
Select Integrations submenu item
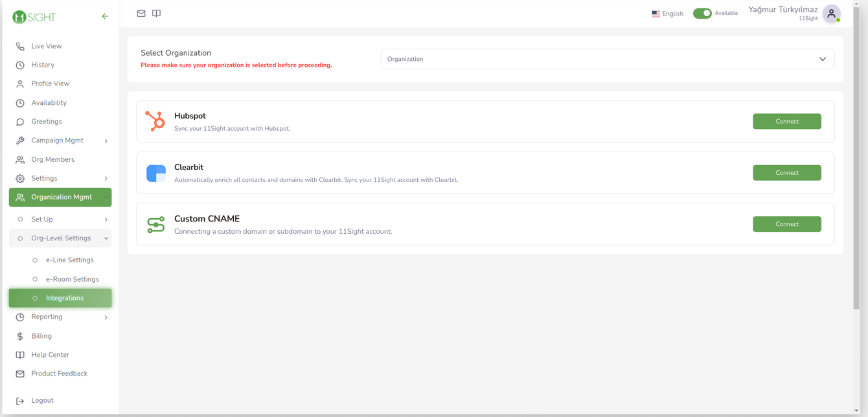click(60, 298)
